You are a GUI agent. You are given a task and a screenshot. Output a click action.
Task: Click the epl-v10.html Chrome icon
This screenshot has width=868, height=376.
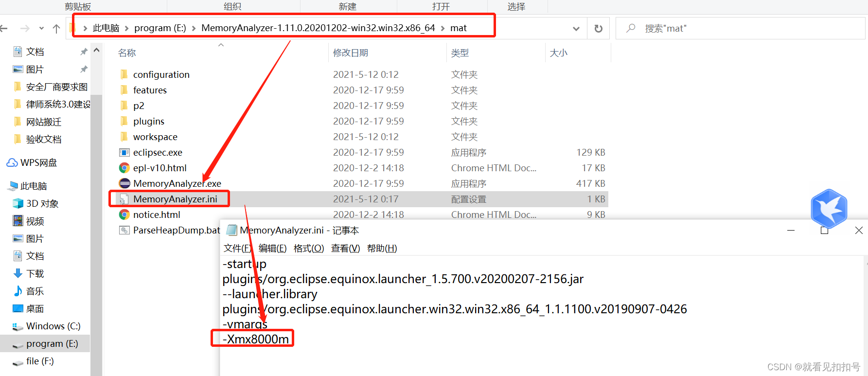pyautogui.click(x=124, y=168)
